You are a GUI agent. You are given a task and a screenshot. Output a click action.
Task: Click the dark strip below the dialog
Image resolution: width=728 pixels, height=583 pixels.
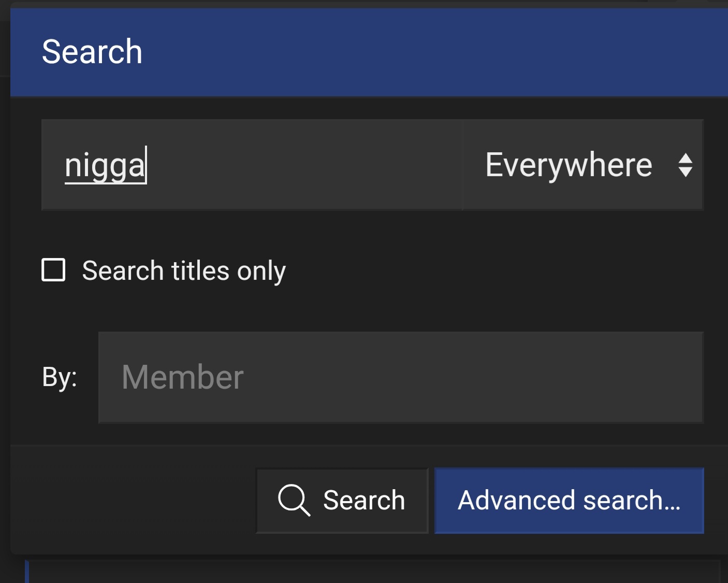(362, 571)
